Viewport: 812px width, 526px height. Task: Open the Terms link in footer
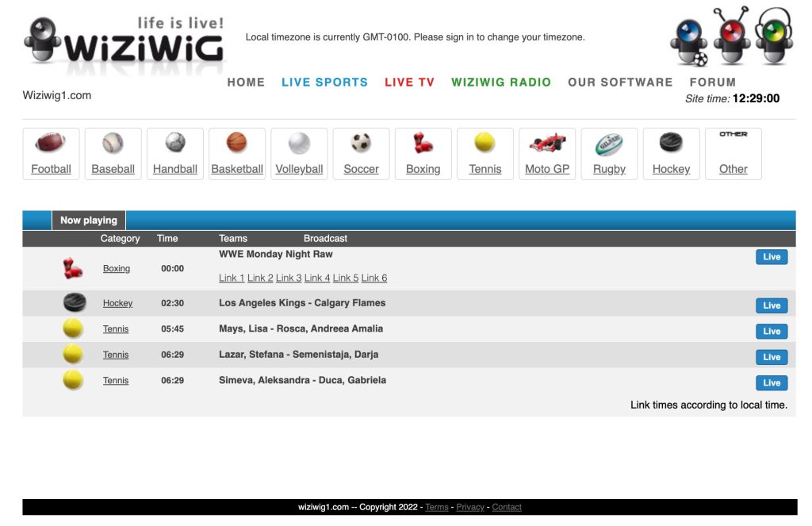(x=437, y=507)
